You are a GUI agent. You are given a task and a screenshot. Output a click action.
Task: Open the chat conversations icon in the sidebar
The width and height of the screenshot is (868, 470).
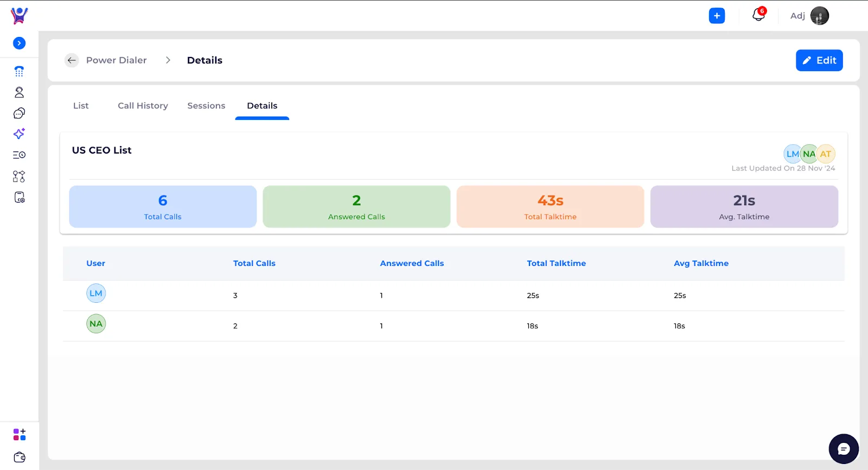pyautogui.click(x=19, y=113)
